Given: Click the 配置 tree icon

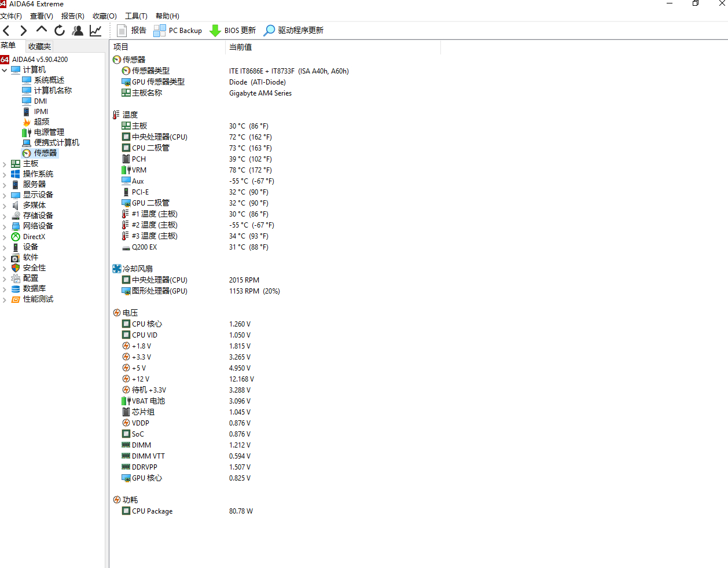Looking at the screenshot, I should (16, 278).
